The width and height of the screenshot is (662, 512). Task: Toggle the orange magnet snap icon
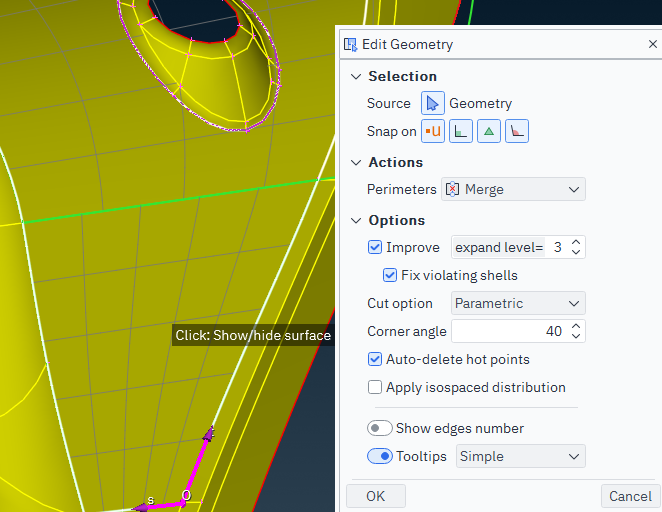(x=432, y=131)
